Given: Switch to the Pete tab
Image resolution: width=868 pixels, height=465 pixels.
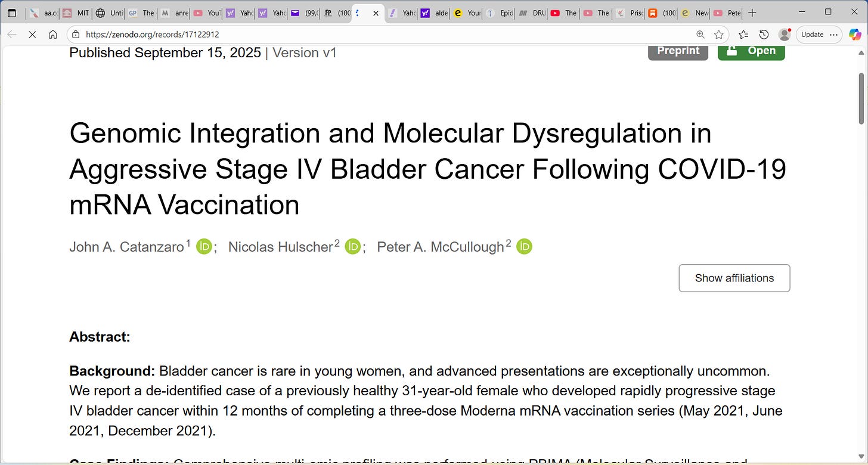Looking at the screenshot, I should click(726, 13).
